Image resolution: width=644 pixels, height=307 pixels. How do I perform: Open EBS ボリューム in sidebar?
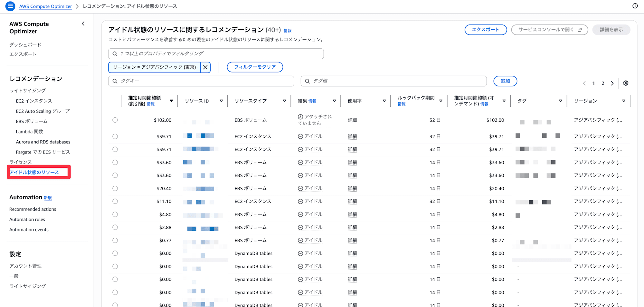coord(32,121)
